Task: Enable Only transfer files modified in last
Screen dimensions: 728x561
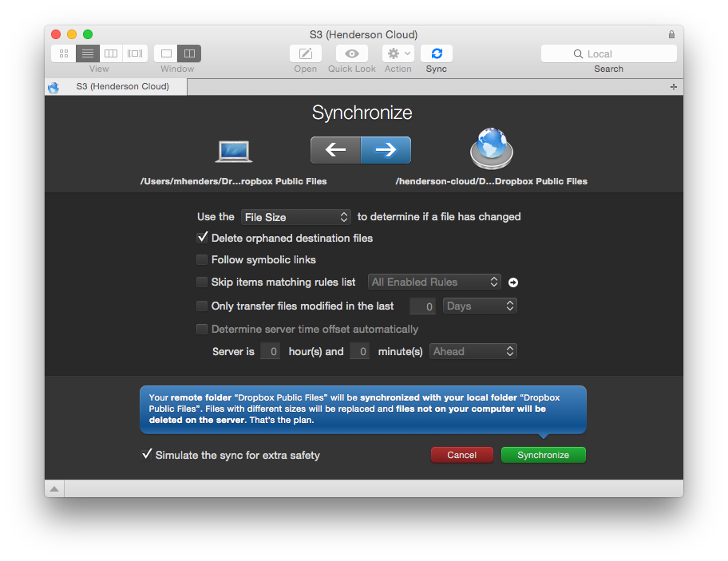Action: (x=202, y=306)
